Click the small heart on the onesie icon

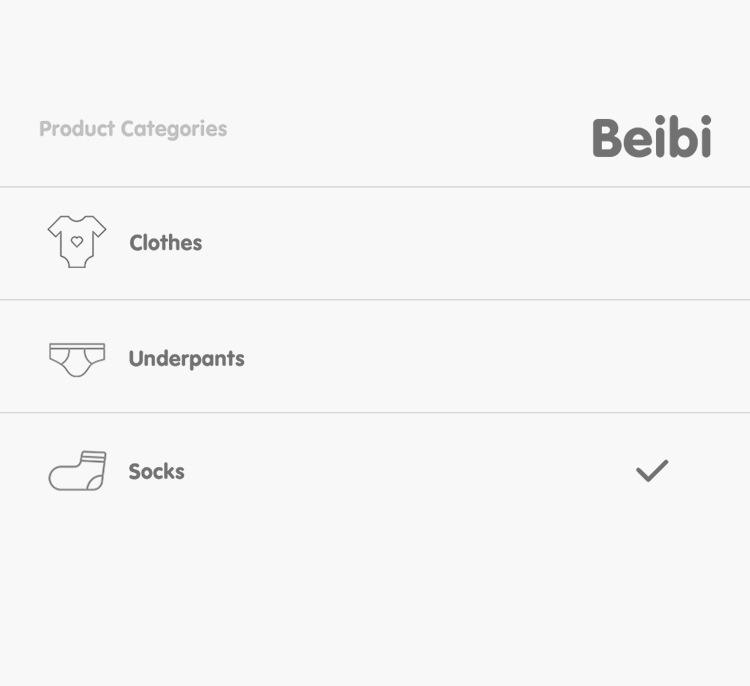point(77,241)
